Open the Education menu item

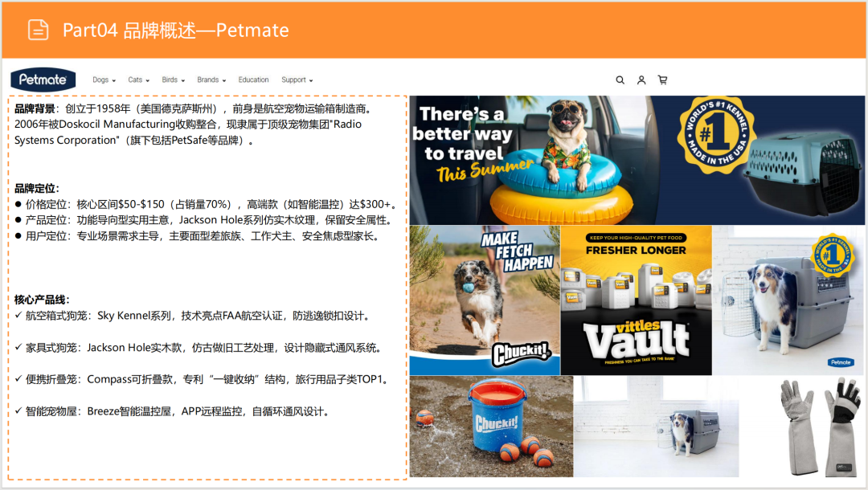coord(253,80)
